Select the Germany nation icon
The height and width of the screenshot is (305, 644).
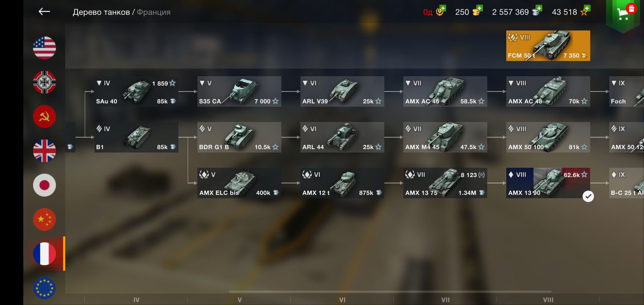44,82
